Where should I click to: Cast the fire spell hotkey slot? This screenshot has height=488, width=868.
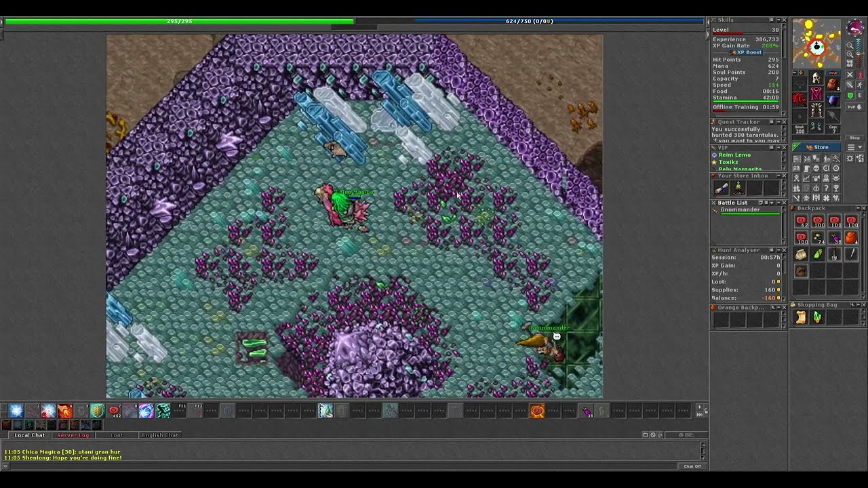click(x=64, y=410)
